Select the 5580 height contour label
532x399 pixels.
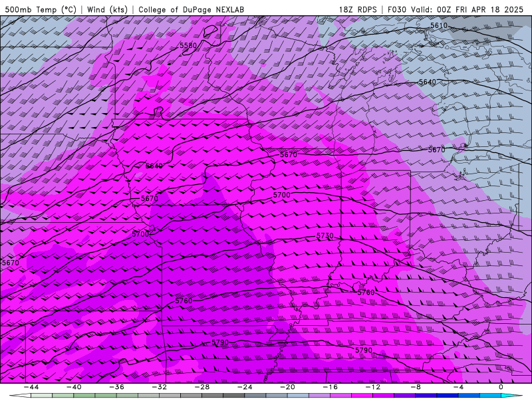188,45
